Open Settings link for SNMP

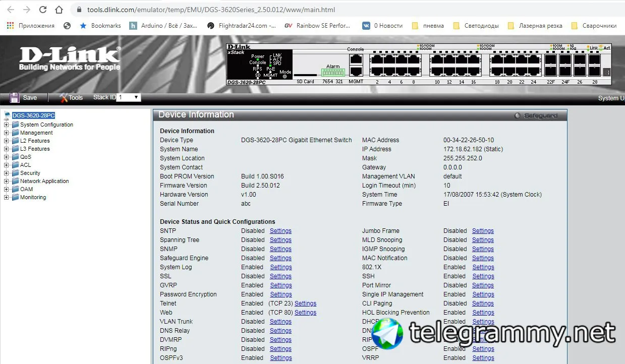click(280, 249)
